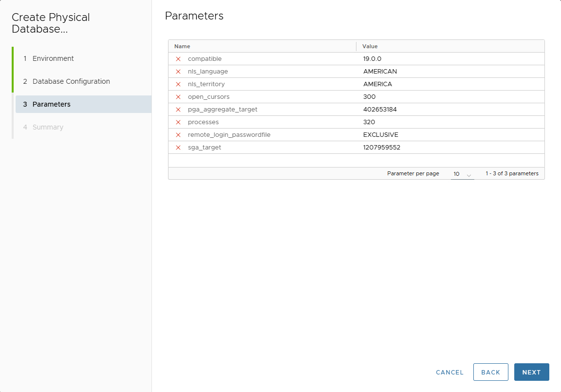Remove the pga_aggregate_target parameter
The height and width of the screenshot is (392, 561).
178,109
